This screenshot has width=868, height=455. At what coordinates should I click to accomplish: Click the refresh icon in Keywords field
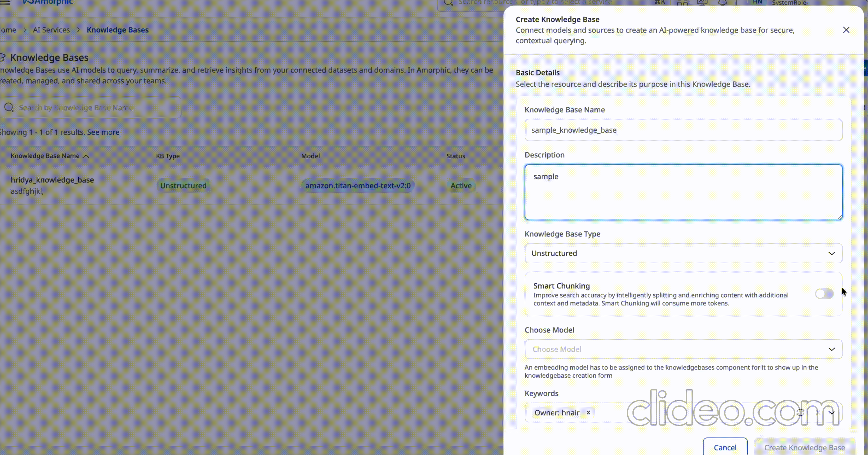(x=800, y=412)
